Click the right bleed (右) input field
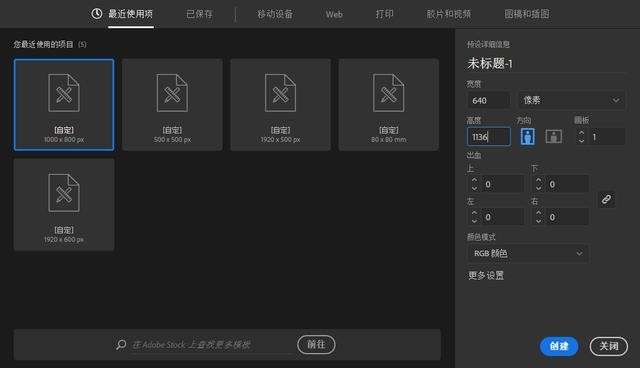This screenshot has width=640, height=368. tap(567, 217)
